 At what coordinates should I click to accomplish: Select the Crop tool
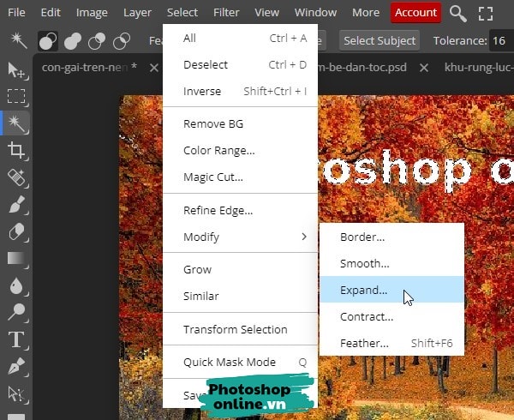[15, 151]
